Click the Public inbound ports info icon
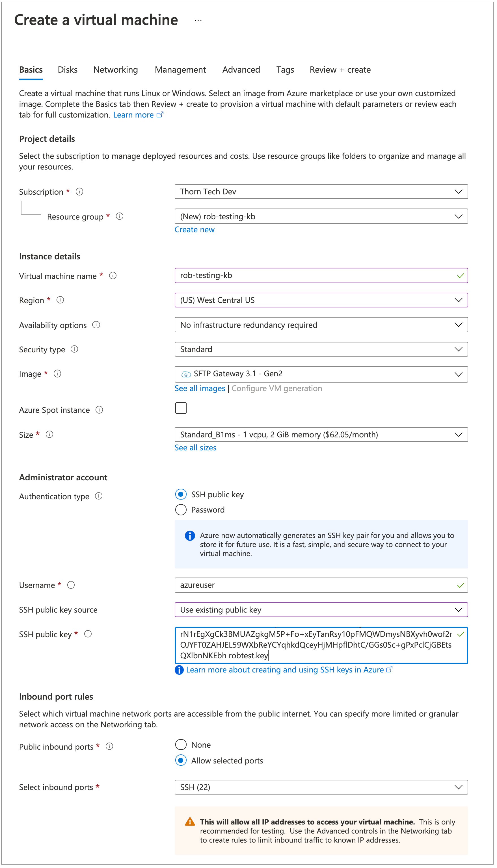497x868 pixels. (110, 747)
